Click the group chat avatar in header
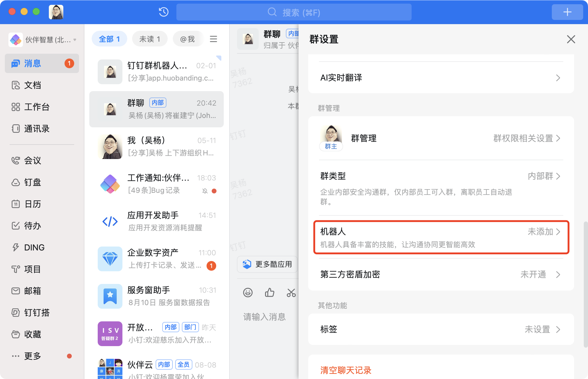The image size is (588, 379). tap(248, 39)
